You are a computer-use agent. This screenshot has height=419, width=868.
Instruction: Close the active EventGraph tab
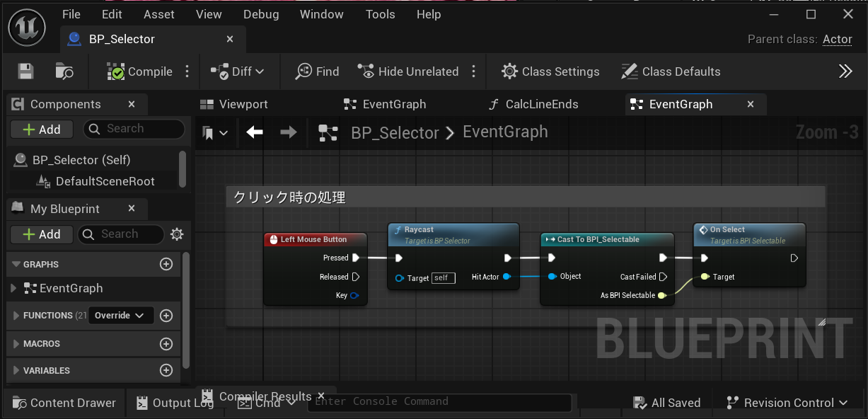pos(751,104)
